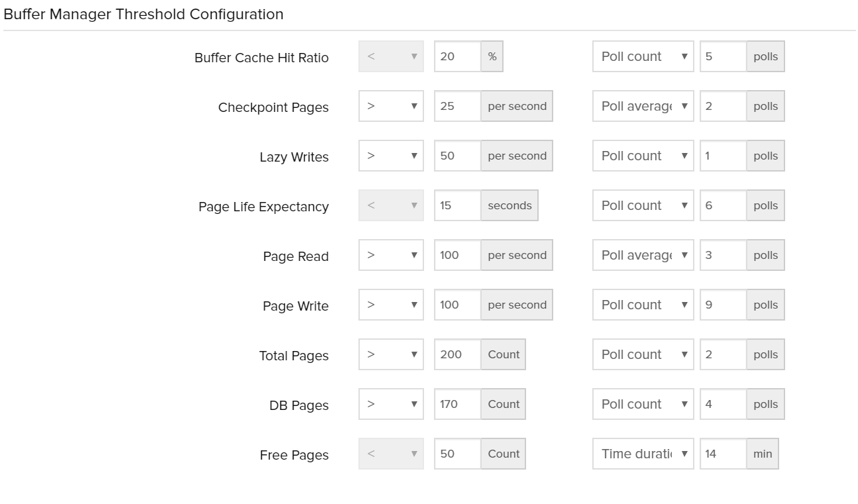Click Buffer Cache Hit Ratio polls field (5)

click(x=724, y=56)
